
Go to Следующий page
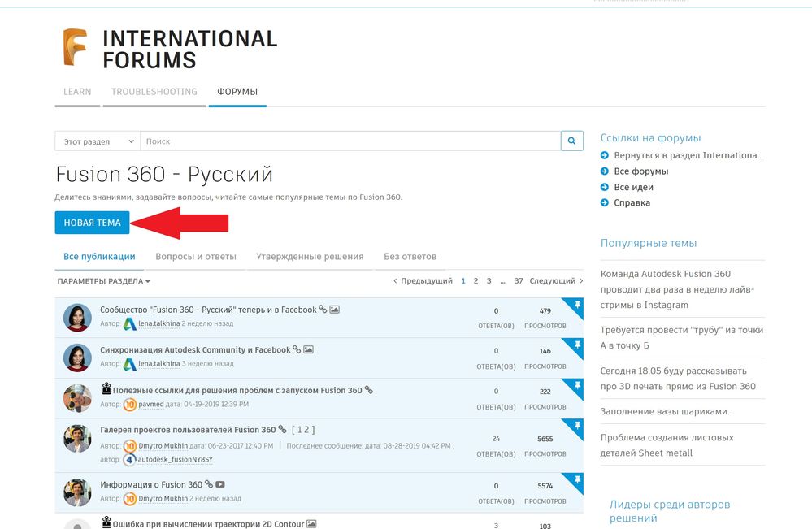[556, 280]
